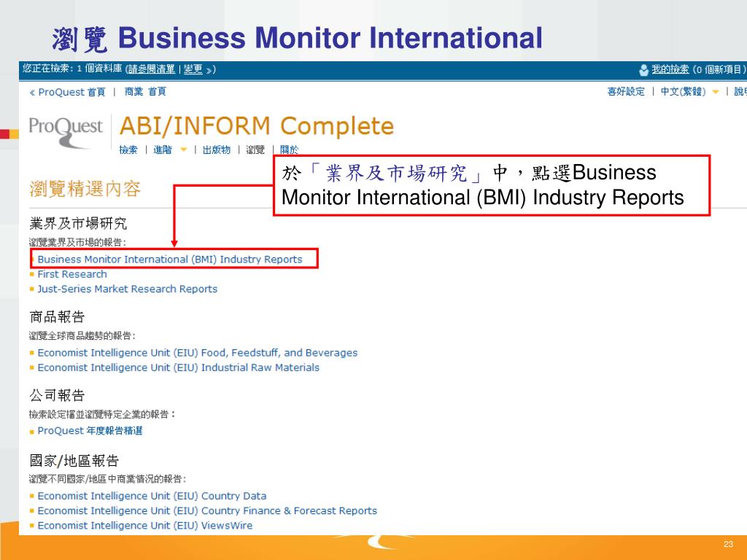This screenshot has width=747, height=560.
Task: Click the 公司報告 section heading
Action: 57,395
